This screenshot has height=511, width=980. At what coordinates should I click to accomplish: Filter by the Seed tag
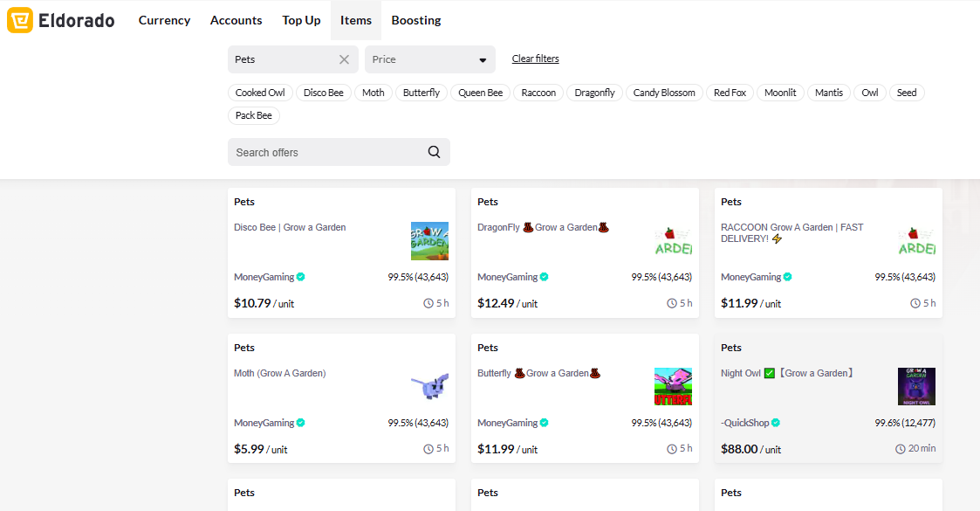[907, 93]
